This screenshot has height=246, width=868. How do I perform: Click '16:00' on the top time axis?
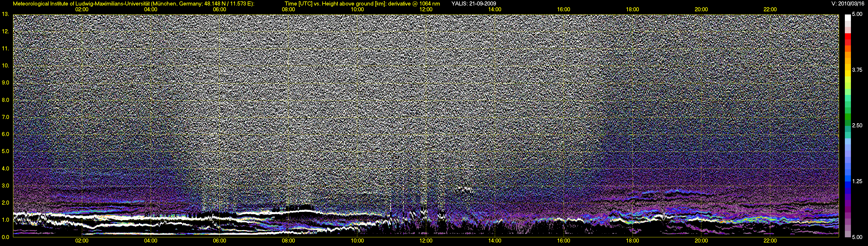click(x=564, y=10)
